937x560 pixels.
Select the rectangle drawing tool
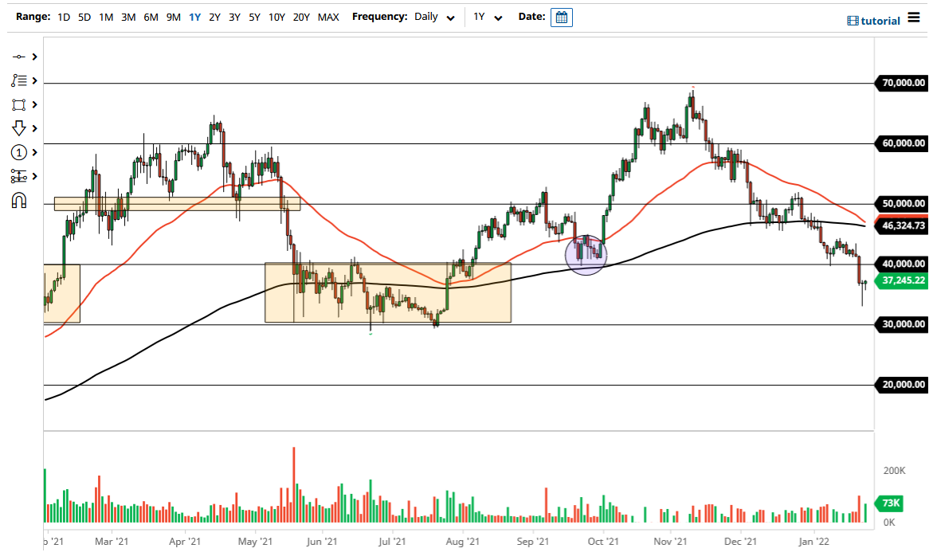(20, 104)
